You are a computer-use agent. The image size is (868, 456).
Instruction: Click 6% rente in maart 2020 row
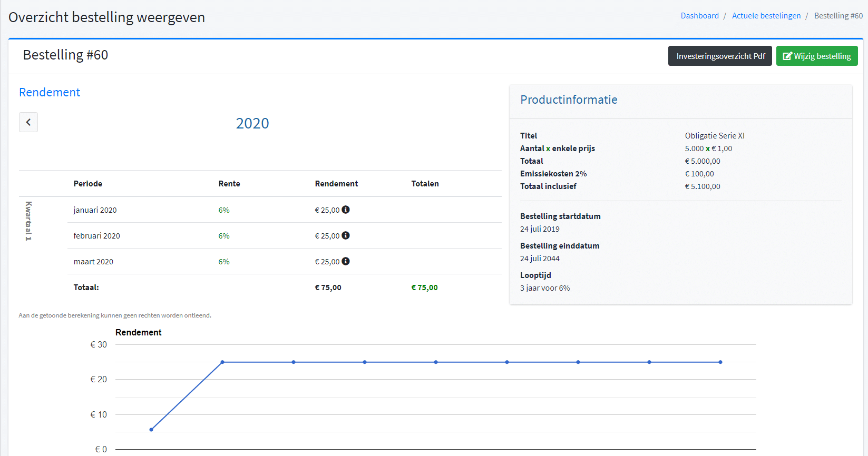point(224,262)
